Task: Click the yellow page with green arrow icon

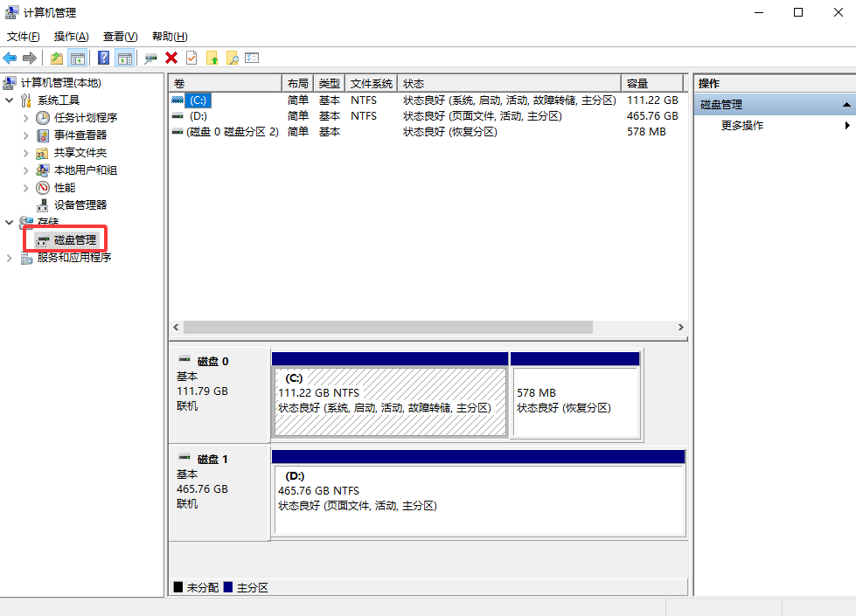Action: point(212,58)
